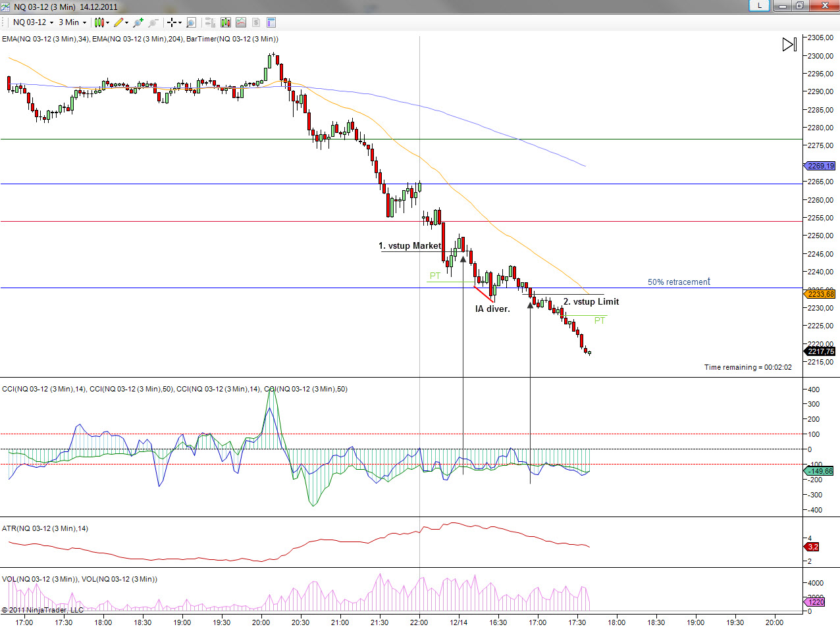The height and width of the screenshot is (629, 840).
Task: Click the window title 'NQ 03-12 (3 Min) 14.12.2011'
Action: [x=66, y=7]
